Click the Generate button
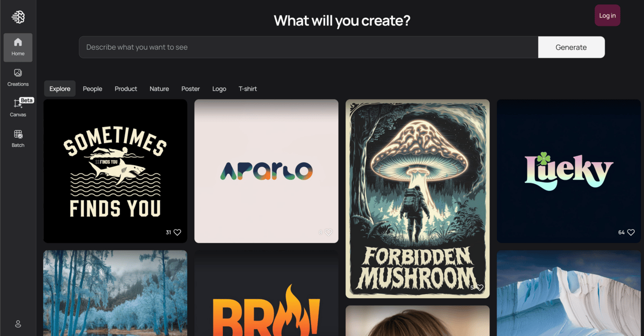Viewport: 644px width, 336px height. tap(571, 47)
